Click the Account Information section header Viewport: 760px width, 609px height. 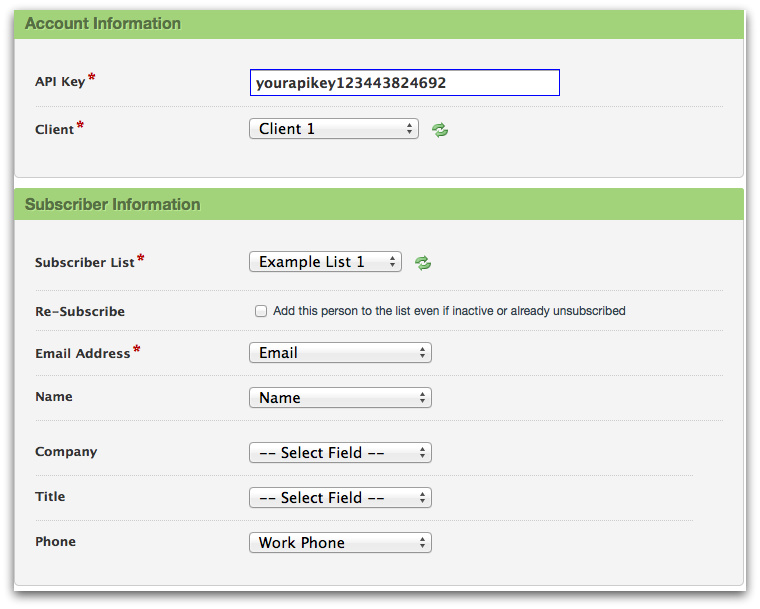(103, 24)
